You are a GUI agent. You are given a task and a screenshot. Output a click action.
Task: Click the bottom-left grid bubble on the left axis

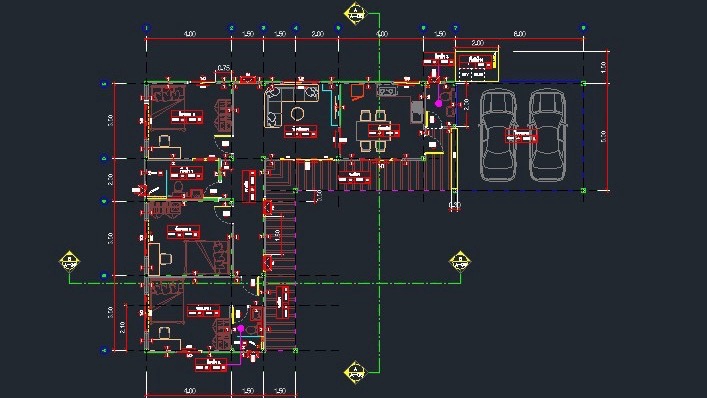point(104,350)
